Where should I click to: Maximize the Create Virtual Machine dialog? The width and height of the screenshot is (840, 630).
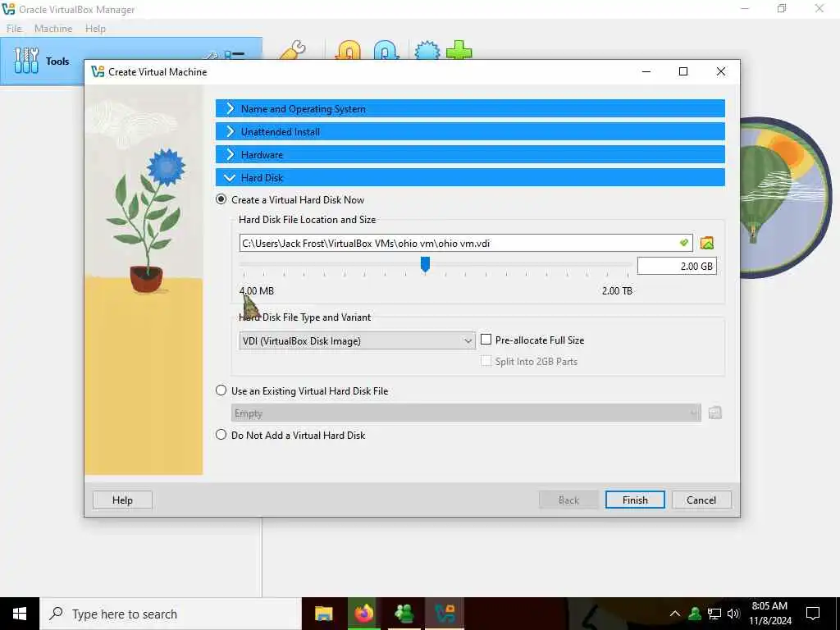pyautogui.click(x=683, y=71)
